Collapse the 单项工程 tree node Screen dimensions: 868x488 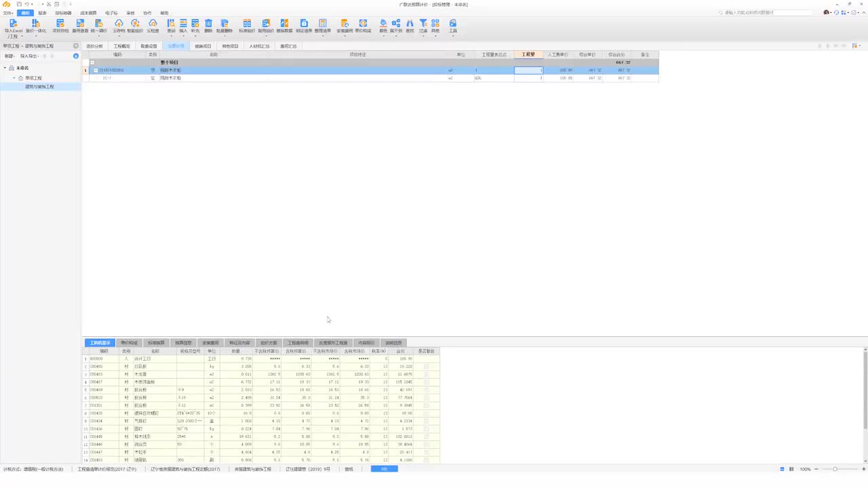(x=14, y=78)
